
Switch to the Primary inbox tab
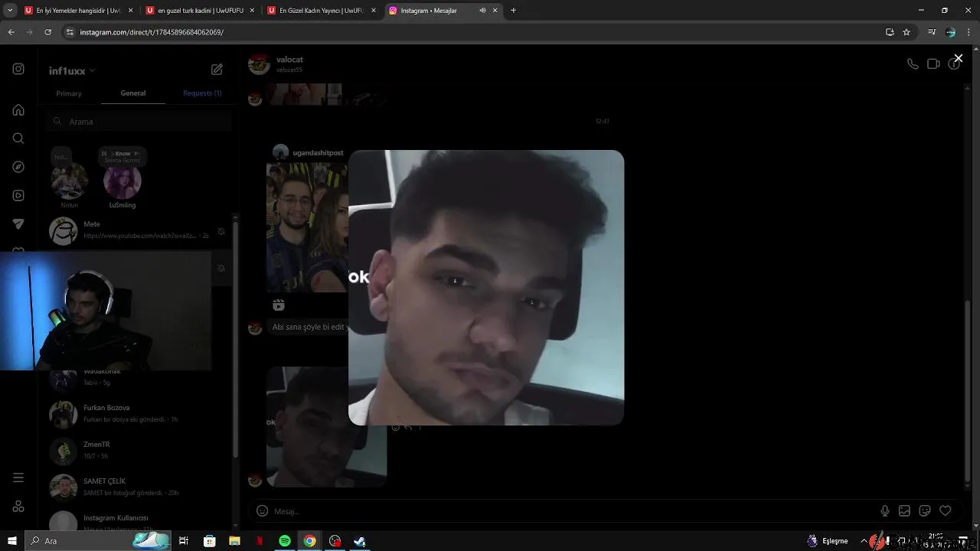[69, 93]
